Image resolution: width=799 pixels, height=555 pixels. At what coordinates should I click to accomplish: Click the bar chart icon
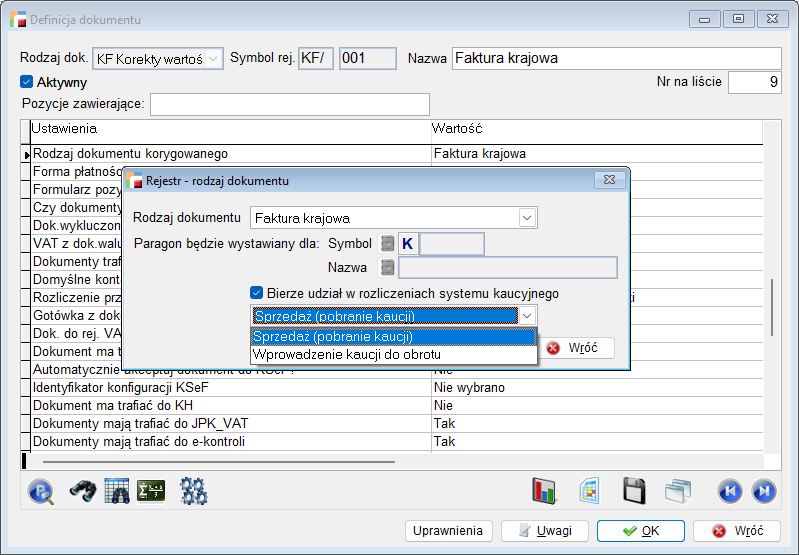pos(544,491)
